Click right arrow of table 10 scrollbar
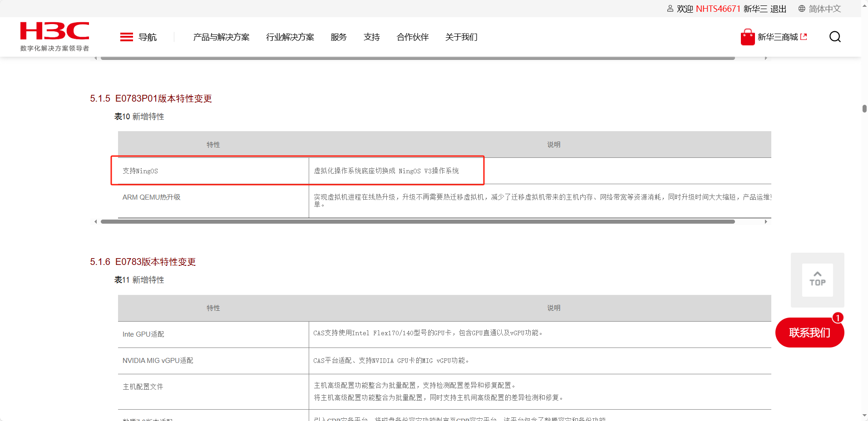Viewport: 868px width, 421px height. [x=766, y=221]
